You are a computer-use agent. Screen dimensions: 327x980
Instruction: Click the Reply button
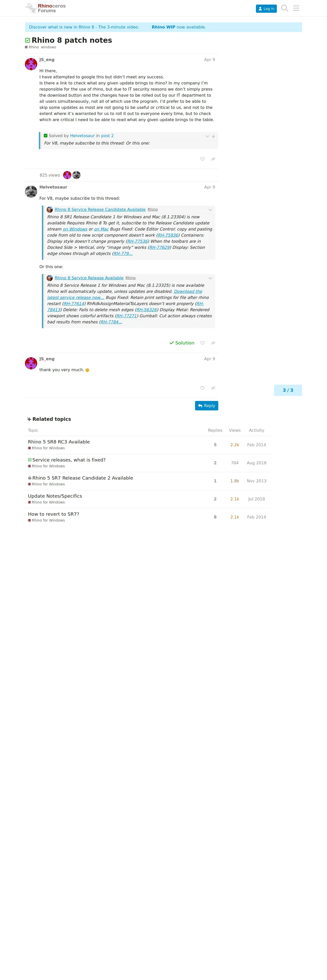[206, 406]
